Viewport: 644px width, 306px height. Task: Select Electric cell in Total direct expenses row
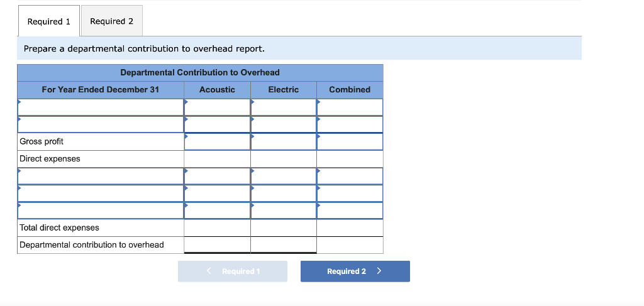pyautogui.click(x=284, y=227)
